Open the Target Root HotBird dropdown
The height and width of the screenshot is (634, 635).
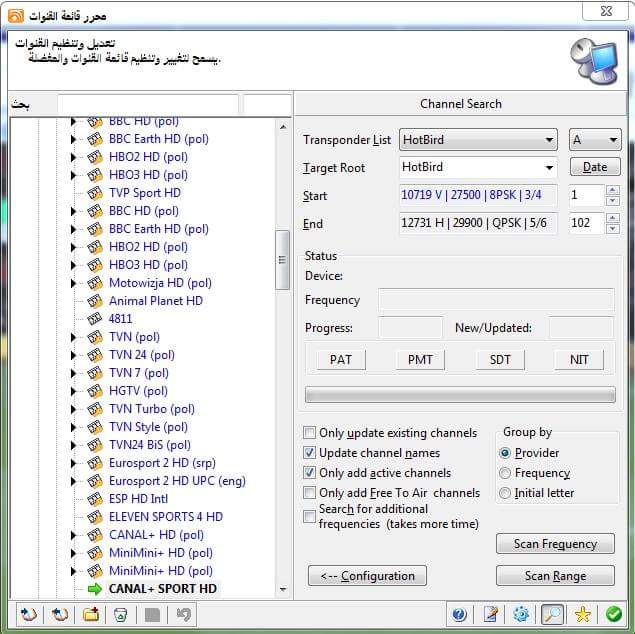478,167
